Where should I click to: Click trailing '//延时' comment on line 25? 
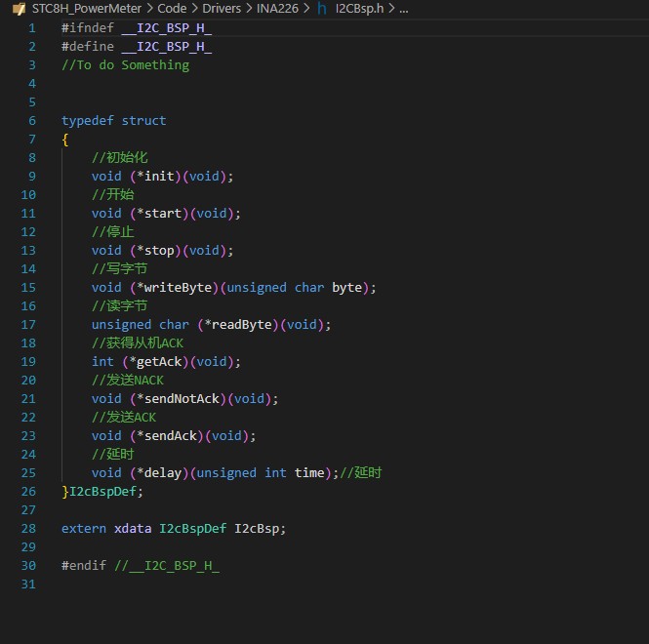point(360,473)
